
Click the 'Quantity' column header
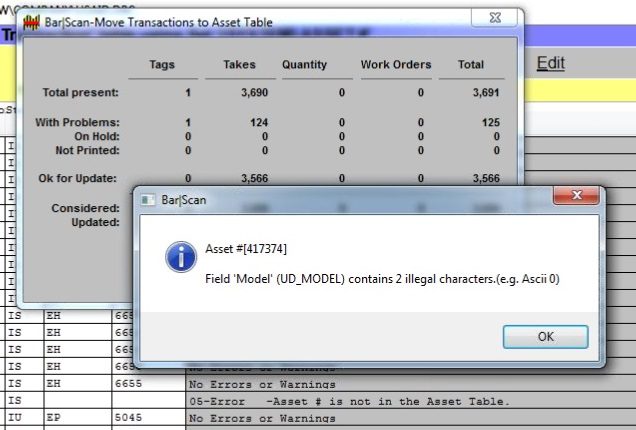click(x=304, y=64)
